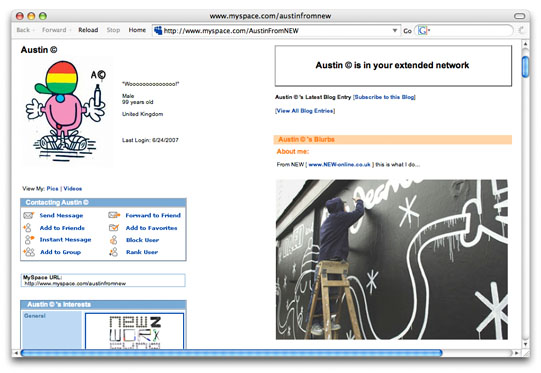The height and width of the screenshot is (373, 541).
Task: Click the 'Last Login: 6/24/2007' text
Action: point(150,140)
